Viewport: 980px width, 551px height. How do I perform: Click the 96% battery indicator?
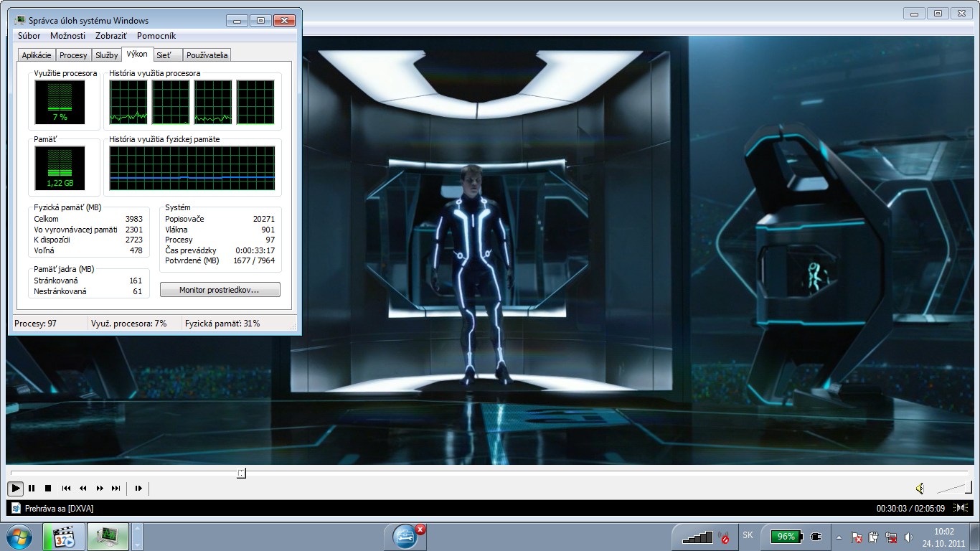pyautogui.click(x=786, y=536)
